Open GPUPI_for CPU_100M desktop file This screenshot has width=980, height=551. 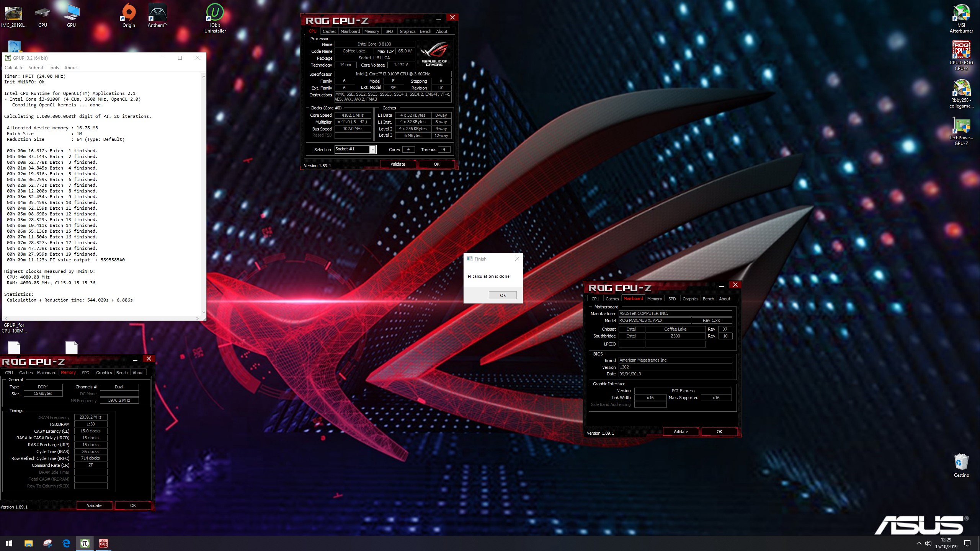pos(14,328)
